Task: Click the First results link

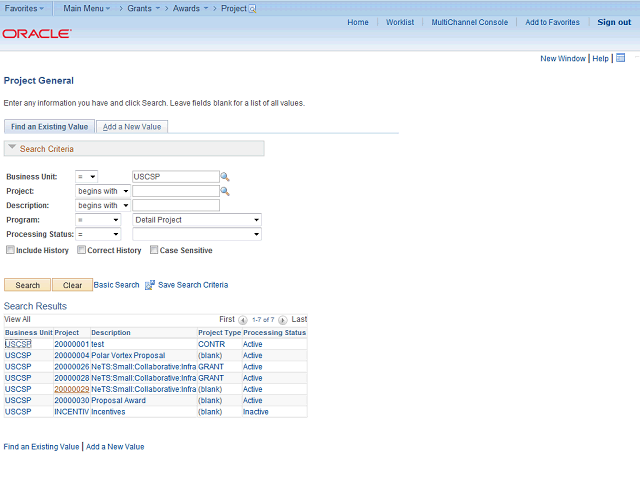Action: pyautogui.click(x=227, y=319)
